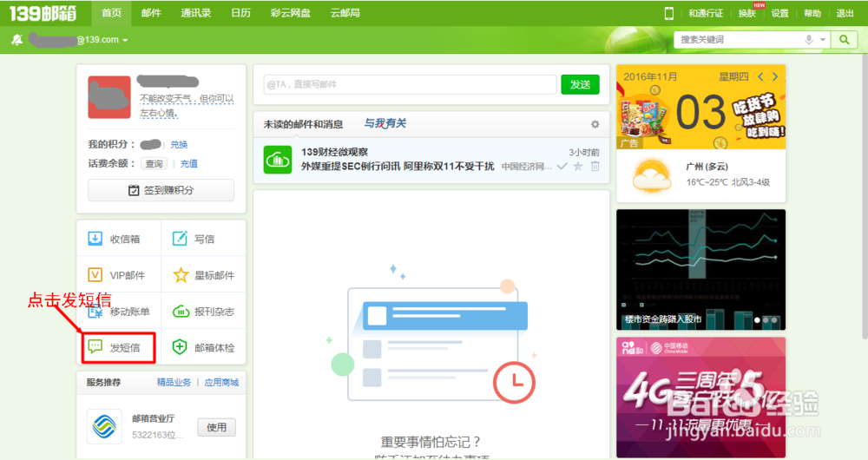Open 和通行证 link in header
Screen dimensions: 868x460
[x=706, y=13]
